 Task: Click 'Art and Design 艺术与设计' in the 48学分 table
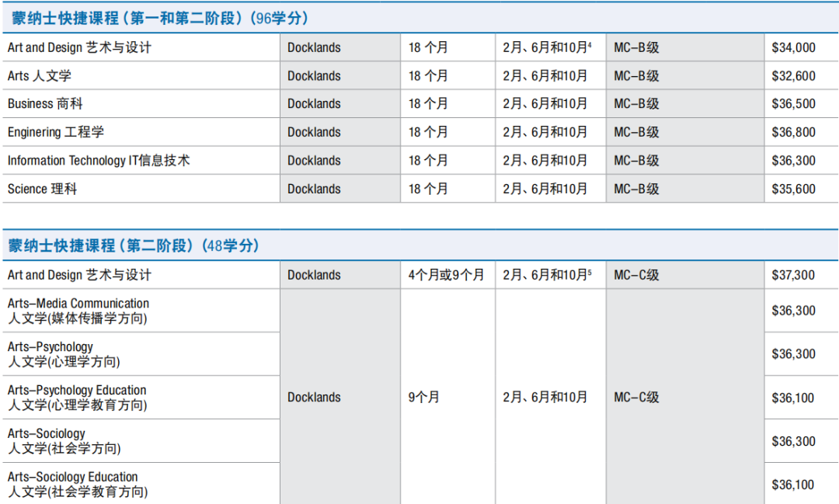point(79,275)
